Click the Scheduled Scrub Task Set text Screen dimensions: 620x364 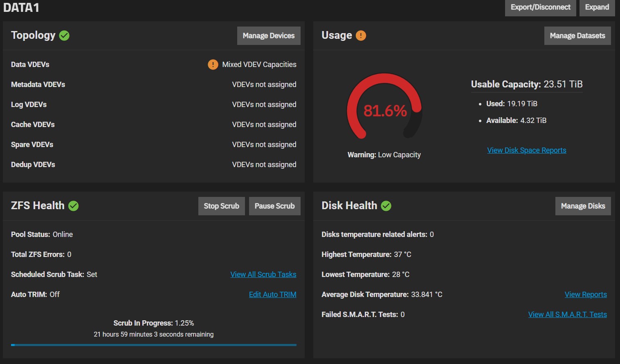[x=54, y=275]
